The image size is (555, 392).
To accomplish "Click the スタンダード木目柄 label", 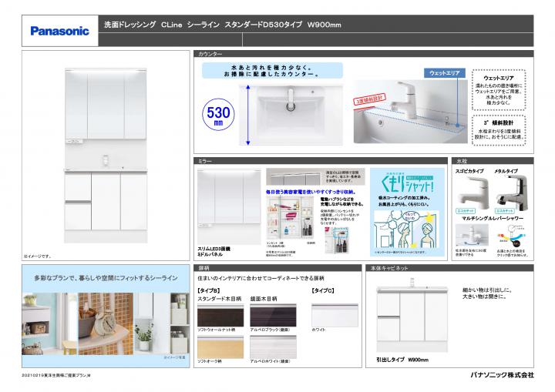I will (x=220, y=299).
